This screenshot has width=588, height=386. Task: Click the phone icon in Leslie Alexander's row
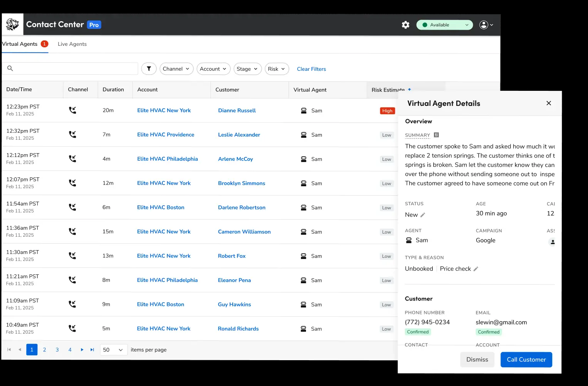[72, 134]
